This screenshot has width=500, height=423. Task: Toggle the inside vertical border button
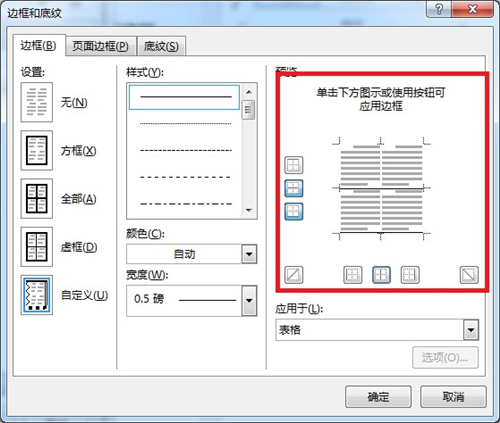pos(381,275)
